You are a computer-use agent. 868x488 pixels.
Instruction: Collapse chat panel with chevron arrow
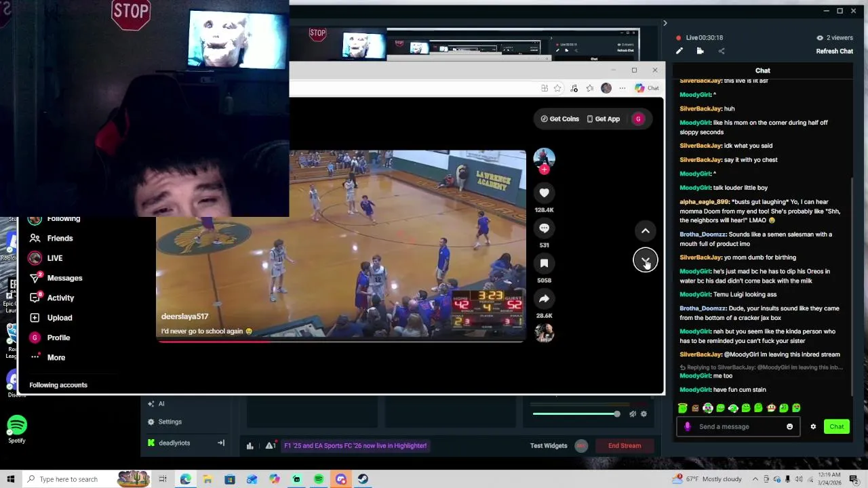click(665, 23)
